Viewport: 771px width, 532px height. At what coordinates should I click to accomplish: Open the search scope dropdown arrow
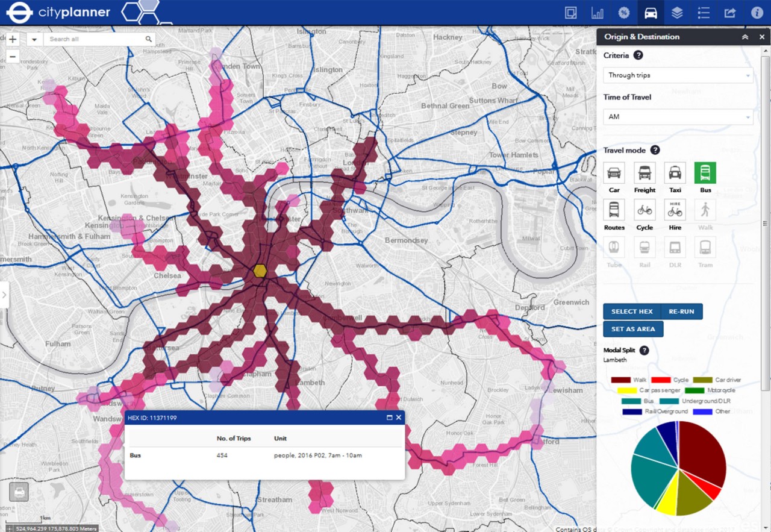click(x=34, y=39)
